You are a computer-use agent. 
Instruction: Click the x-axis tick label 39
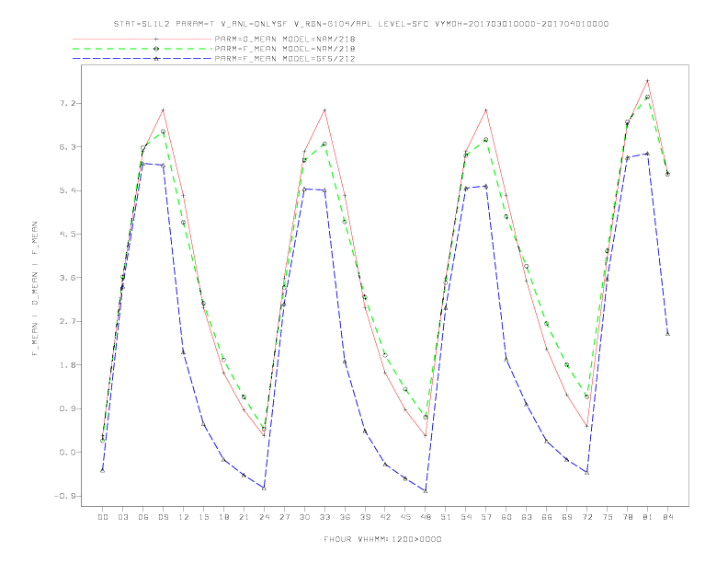coord(365,517)
